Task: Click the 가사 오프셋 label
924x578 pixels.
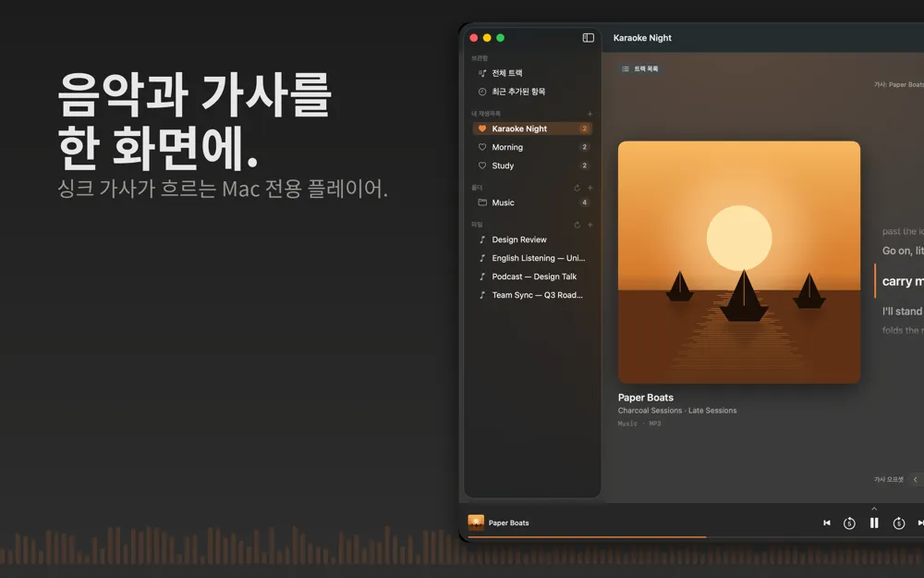Action: point(889,479)
